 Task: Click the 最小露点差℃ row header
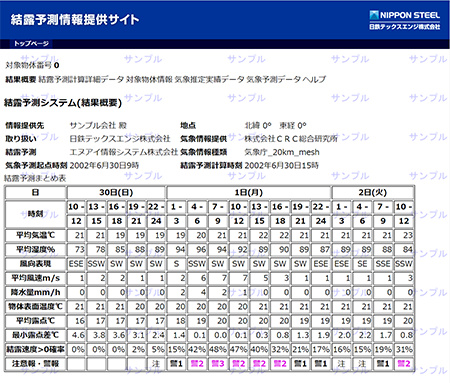35,335
